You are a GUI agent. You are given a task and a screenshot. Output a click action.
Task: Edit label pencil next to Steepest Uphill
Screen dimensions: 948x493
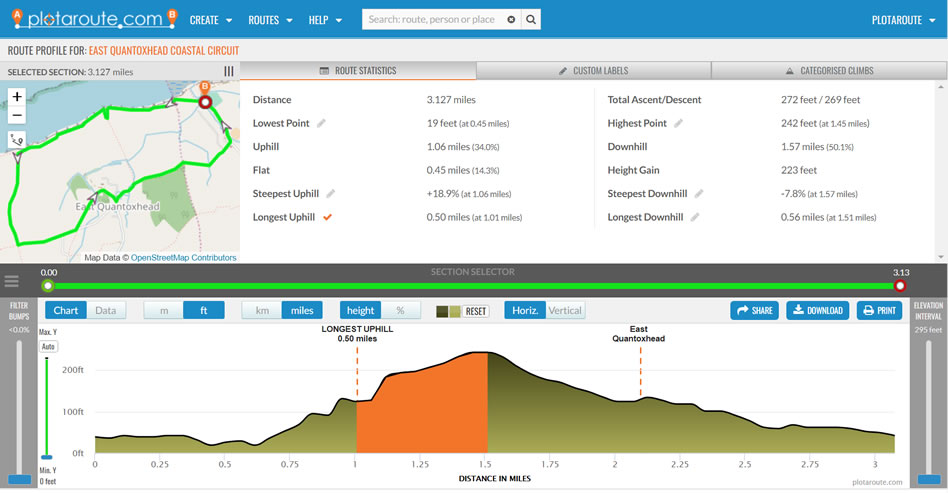pyautogui.click(x=331, y=194)
